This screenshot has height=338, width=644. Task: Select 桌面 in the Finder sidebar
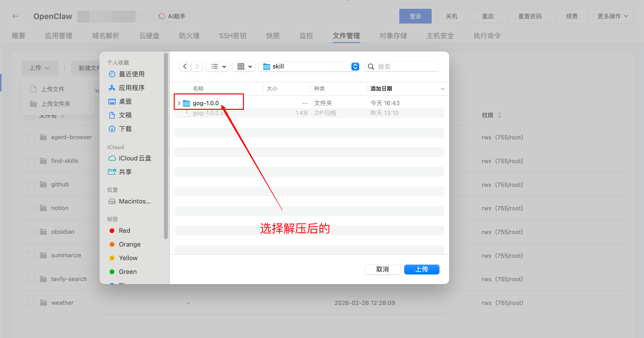point(125,101)
